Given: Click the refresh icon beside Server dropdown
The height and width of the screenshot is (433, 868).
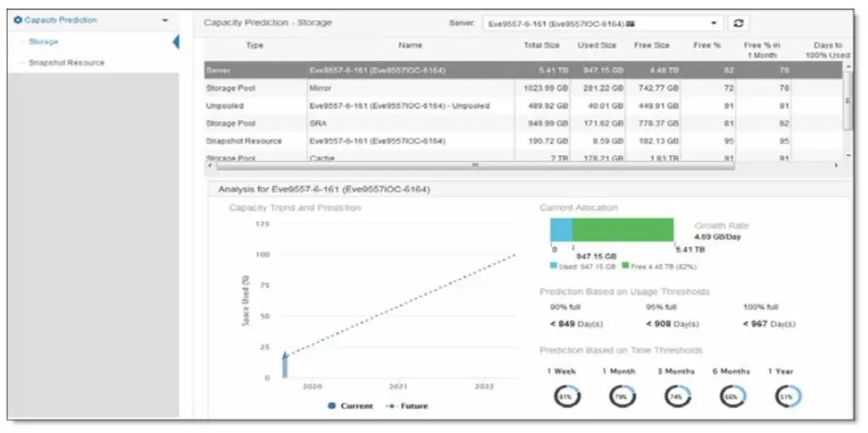Looking at the screenshot, I should coord(738,23).
